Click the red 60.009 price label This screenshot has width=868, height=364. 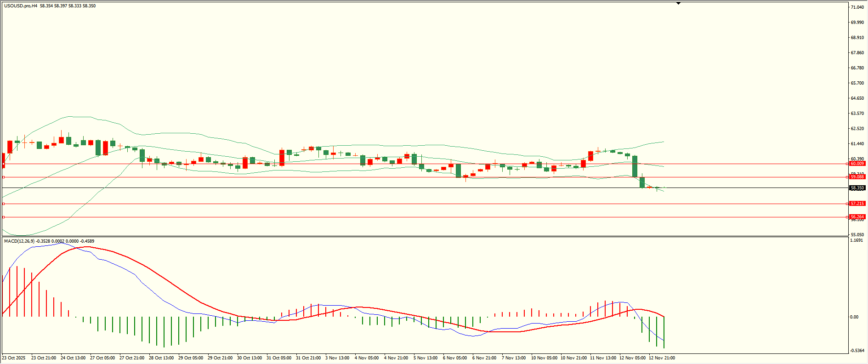point(857,164)
